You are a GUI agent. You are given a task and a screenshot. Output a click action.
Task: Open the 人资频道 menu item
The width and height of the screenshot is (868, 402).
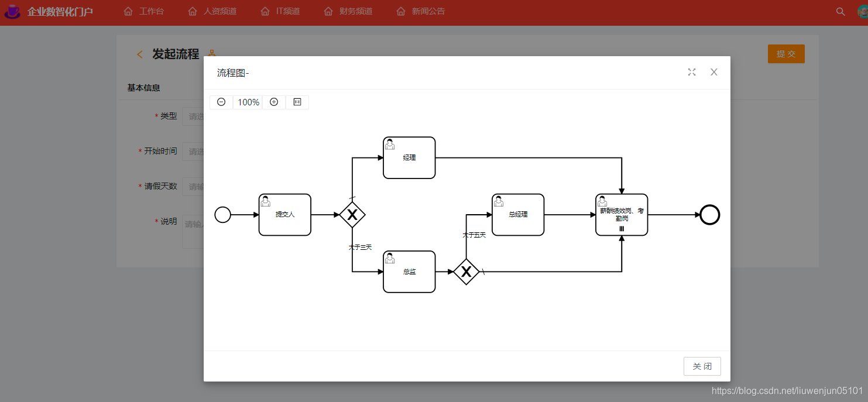212,11
